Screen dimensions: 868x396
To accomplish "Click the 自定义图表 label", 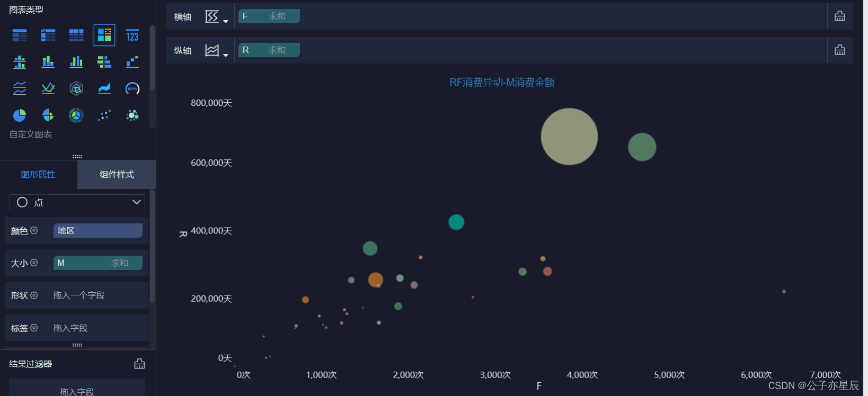I will [31, 134].
